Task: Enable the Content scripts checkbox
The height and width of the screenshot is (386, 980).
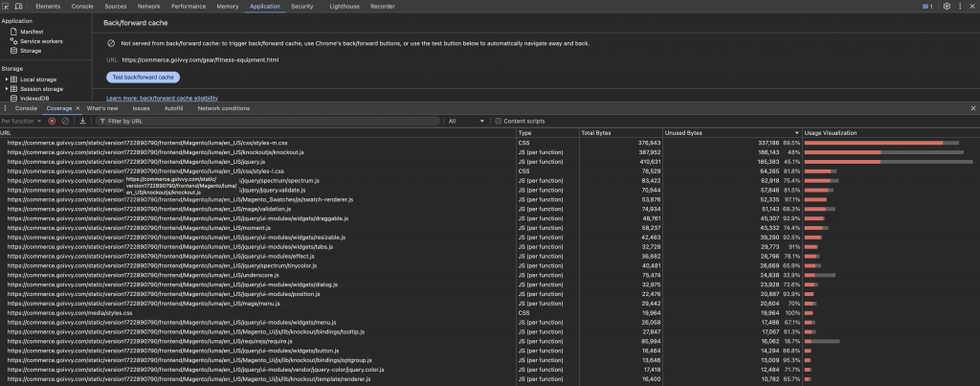Action: (498, 121)
